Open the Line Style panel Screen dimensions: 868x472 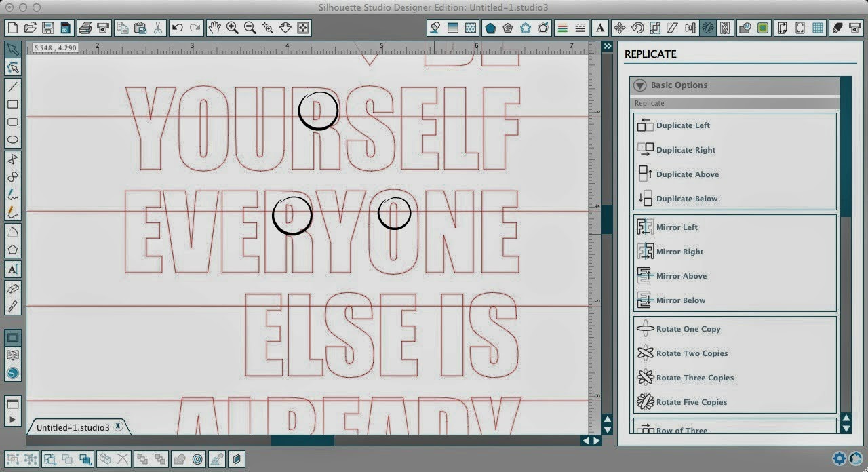pos(580,28)
